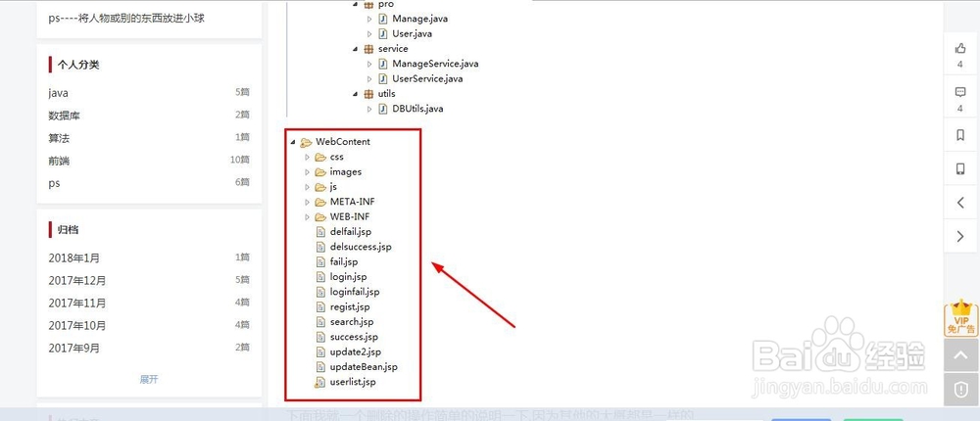The height and width of the screenshot is (421, 980).
Task: Open the 2017年11月 archive link
Action: (x=76, y=303)
